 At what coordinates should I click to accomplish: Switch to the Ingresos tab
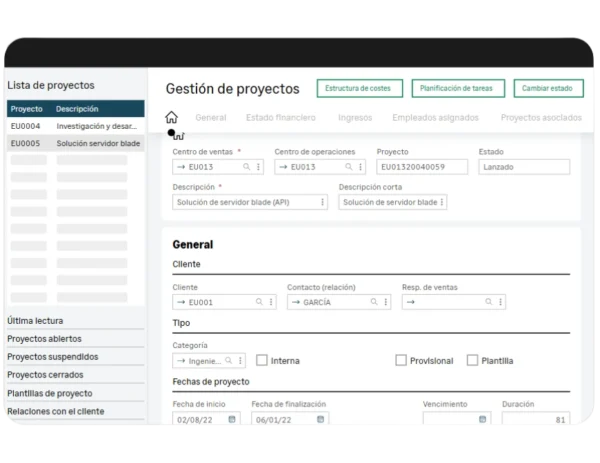coord(355,117)
